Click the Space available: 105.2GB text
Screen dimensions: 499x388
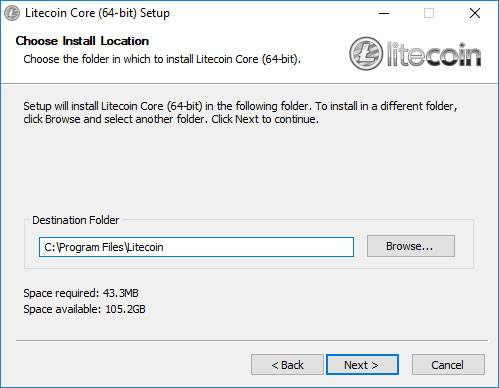click(84, 309)
